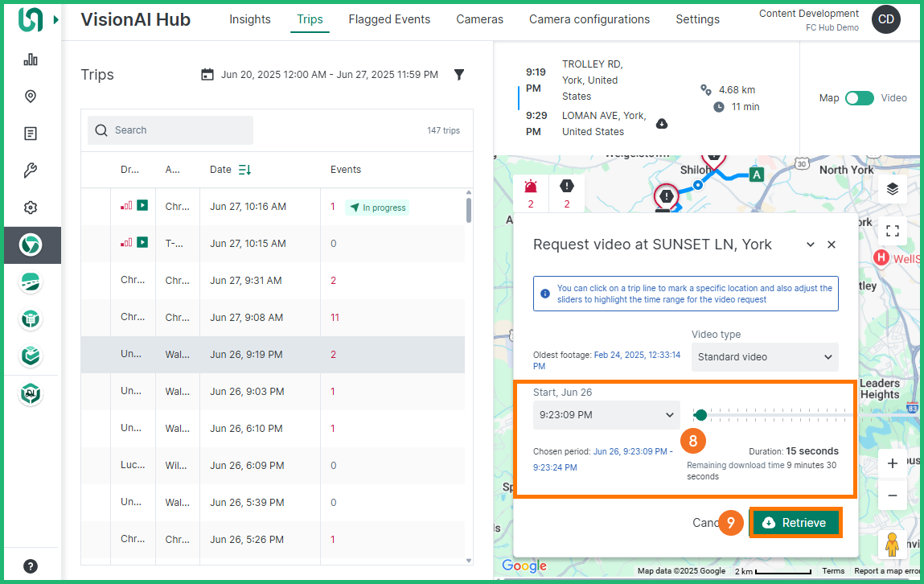Click the video time range slider handle
This screenshot has height=584, width=924.
(x=700, y=415)
